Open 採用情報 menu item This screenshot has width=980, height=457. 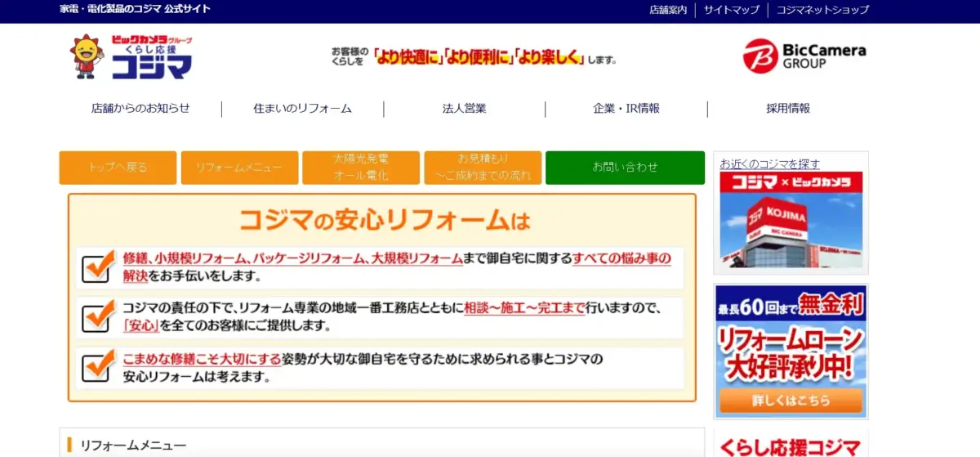click(788, 109)
